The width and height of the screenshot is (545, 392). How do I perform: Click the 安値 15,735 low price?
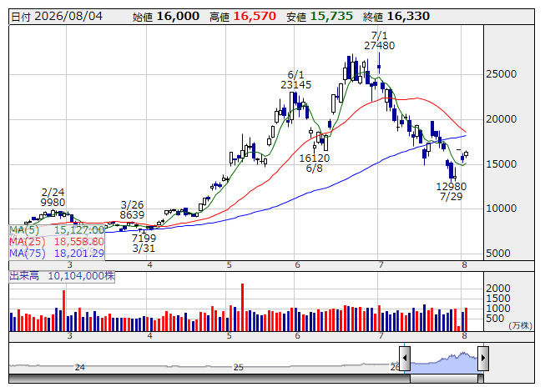[320, 17]
